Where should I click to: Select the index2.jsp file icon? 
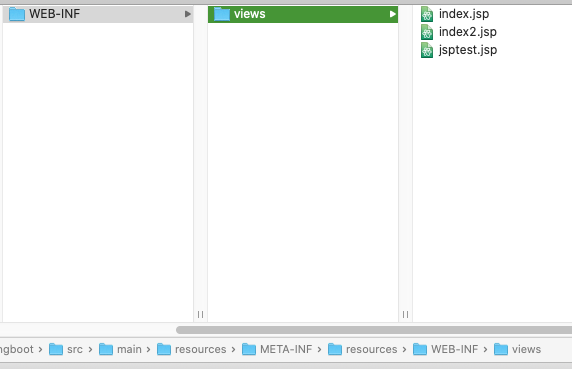tap(427, 32)
